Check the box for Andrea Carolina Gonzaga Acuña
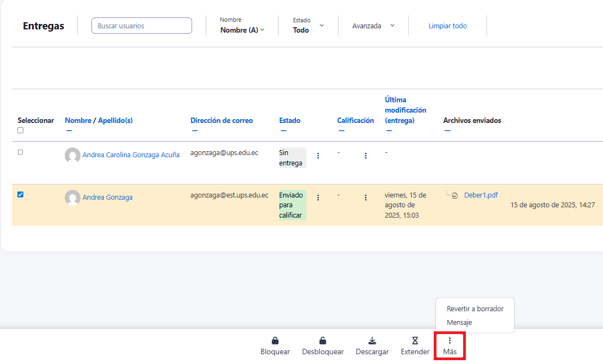 point(21,152)
